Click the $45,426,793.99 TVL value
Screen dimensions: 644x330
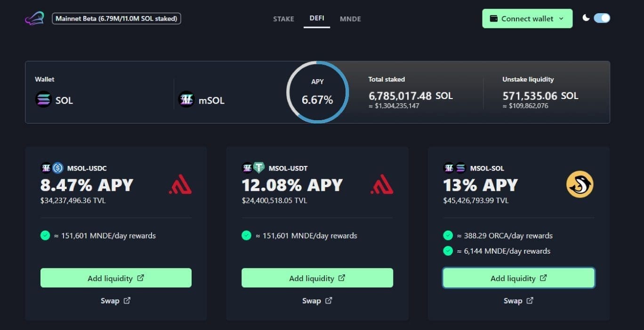coord(476,201)
